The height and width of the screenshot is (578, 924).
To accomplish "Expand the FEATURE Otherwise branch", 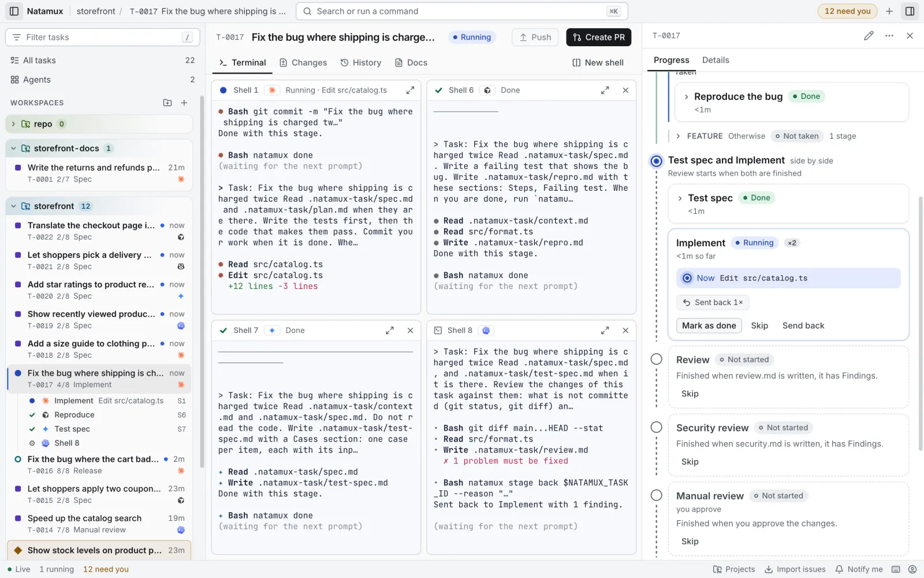I will tap(678, 136).
